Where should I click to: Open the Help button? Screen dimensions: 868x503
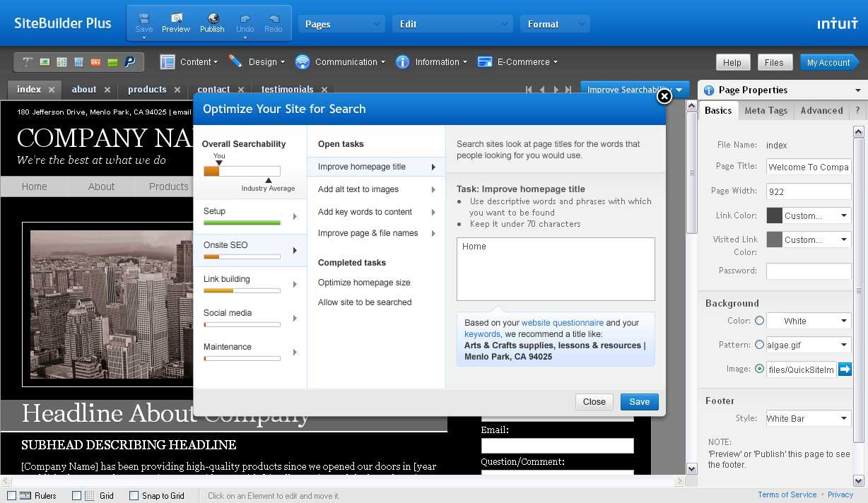pos(732,62)
